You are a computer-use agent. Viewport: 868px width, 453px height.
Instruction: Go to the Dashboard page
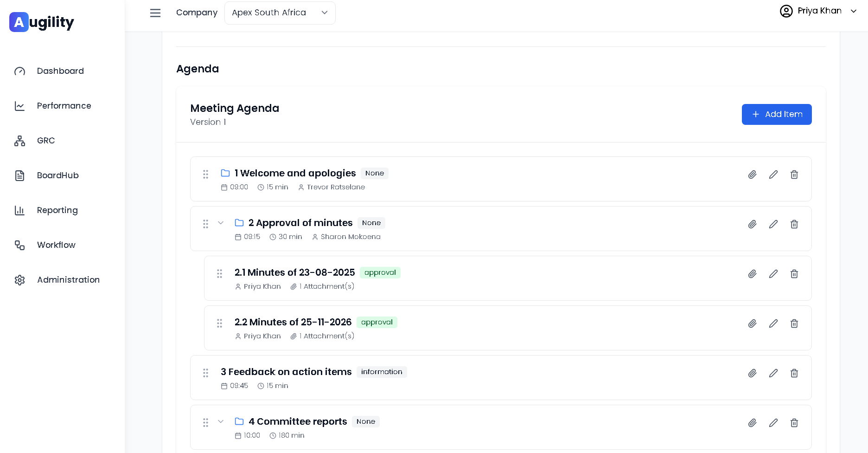pos(60,71)
